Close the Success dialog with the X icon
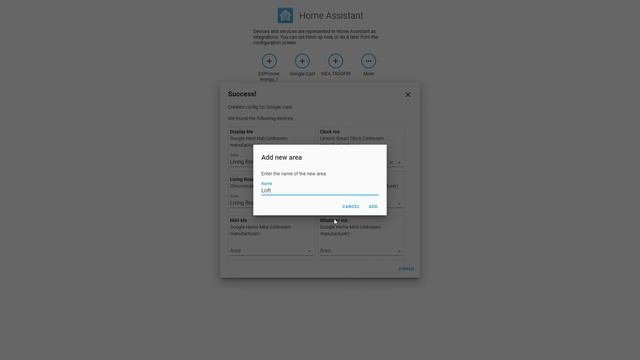640x360 pixels. pyautogui.click(x=407, y=95)
